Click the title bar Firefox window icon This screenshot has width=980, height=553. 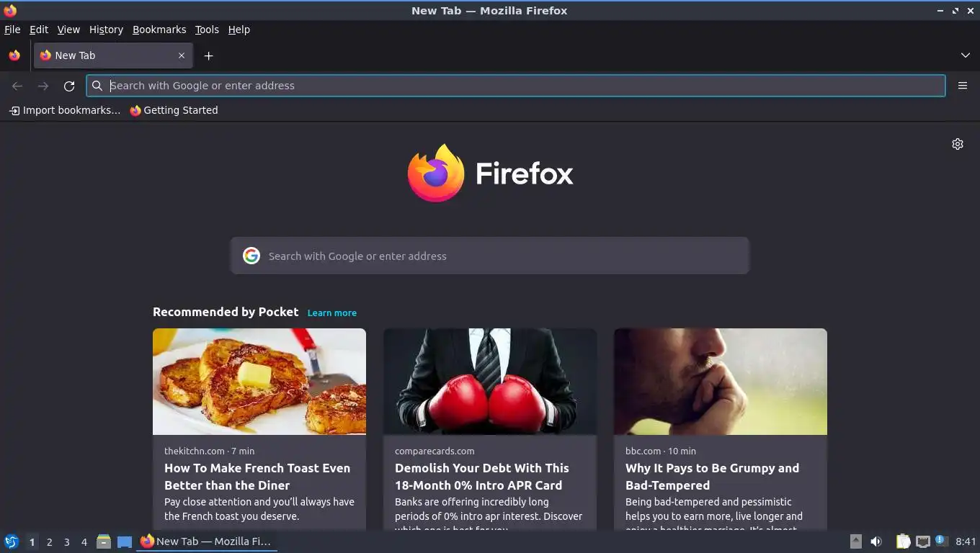[10, 11]
